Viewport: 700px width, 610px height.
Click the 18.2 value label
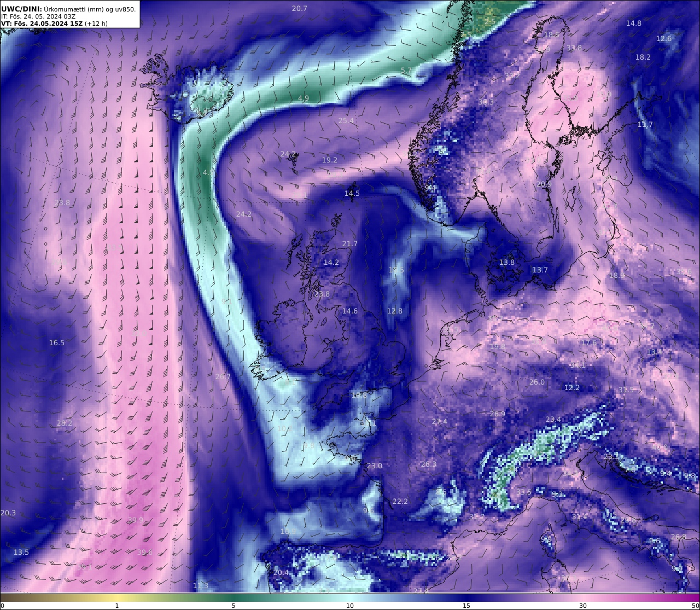[x=643, y=57]
